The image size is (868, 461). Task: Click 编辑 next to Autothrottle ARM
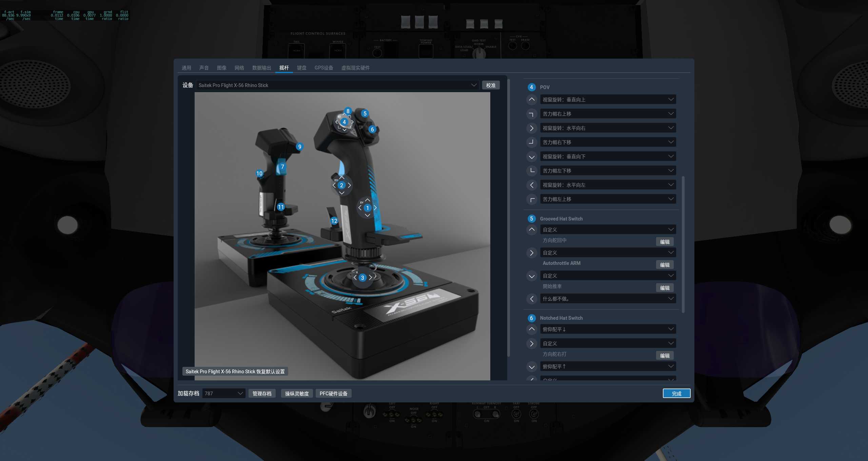coord(665,265)
